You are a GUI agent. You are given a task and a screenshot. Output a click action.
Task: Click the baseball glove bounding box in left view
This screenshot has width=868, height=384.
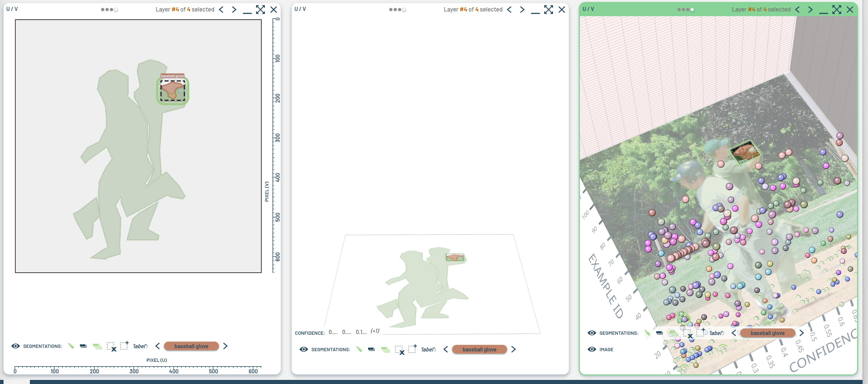[x=173, y=91]
